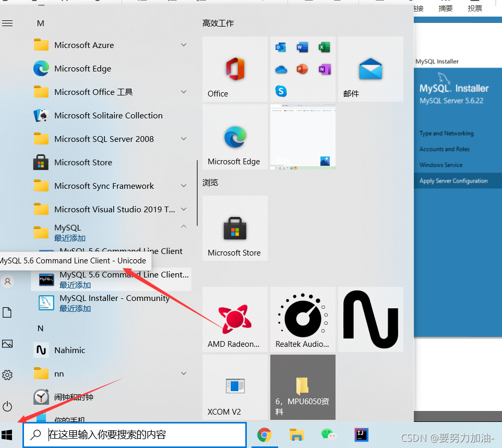Open IntelliJ IDEA from the taskbar

[x=362, y=435]
